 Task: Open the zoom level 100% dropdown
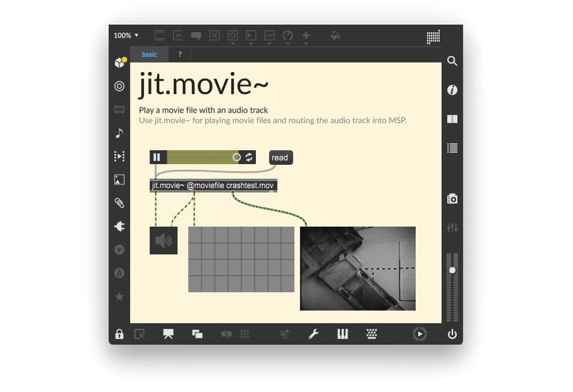(x=126, y=36)
